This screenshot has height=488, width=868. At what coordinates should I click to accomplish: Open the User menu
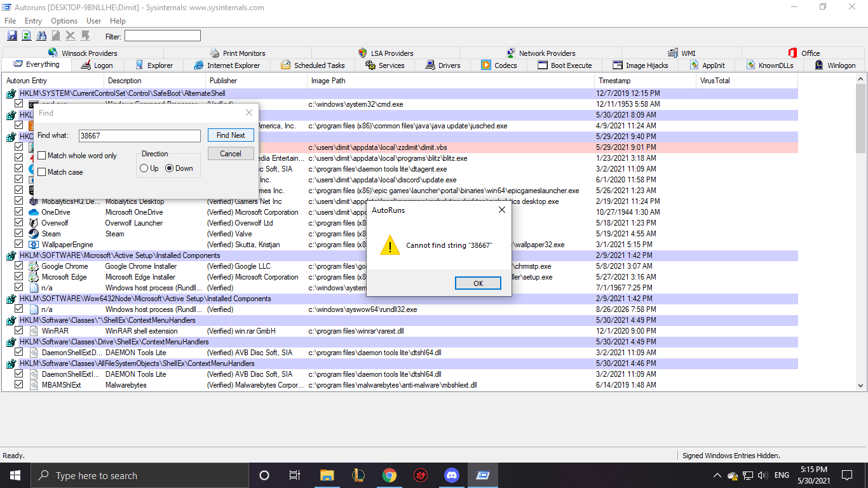[x=94, y=21]
